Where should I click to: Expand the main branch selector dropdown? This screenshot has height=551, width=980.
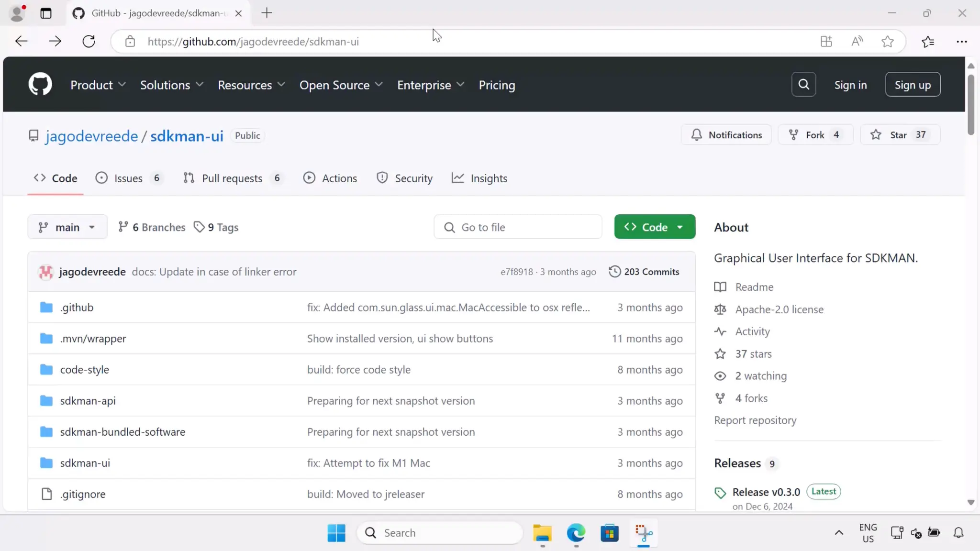67,227
